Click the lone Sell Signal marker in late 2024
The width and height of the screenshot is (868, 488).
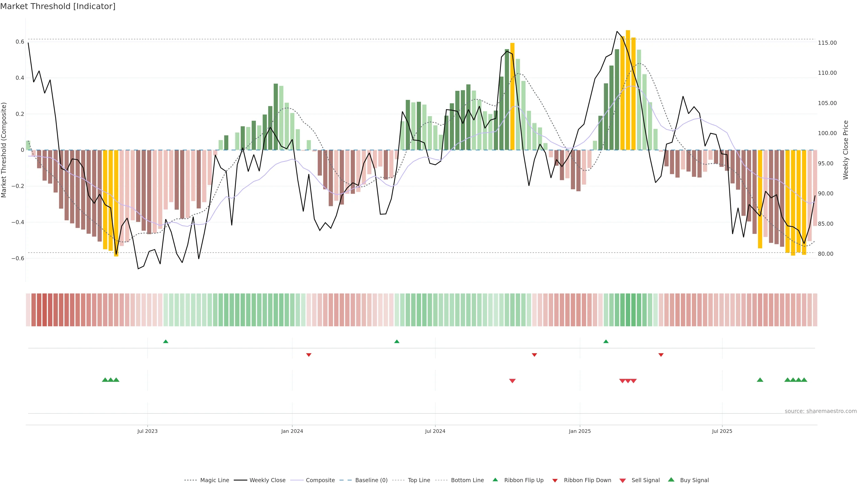coord(512,381)
